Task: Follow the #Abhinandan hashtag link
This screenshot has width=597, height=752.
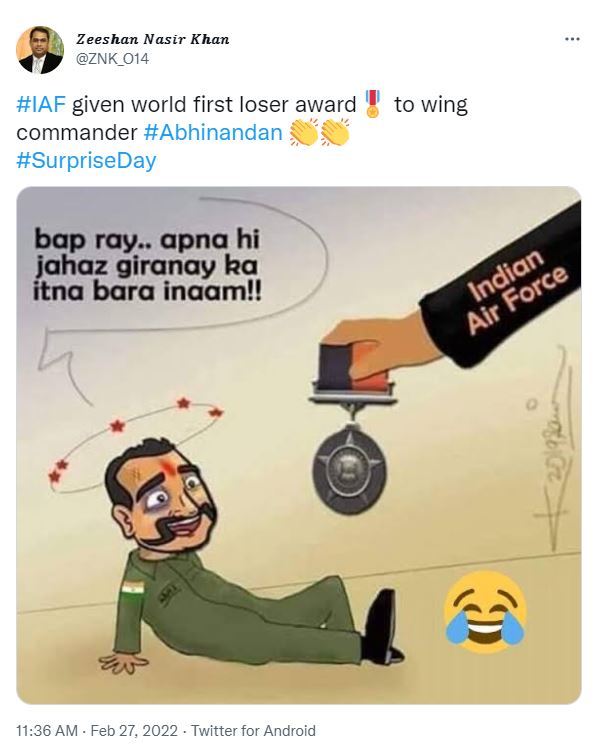Action: (x=213, y=132)
